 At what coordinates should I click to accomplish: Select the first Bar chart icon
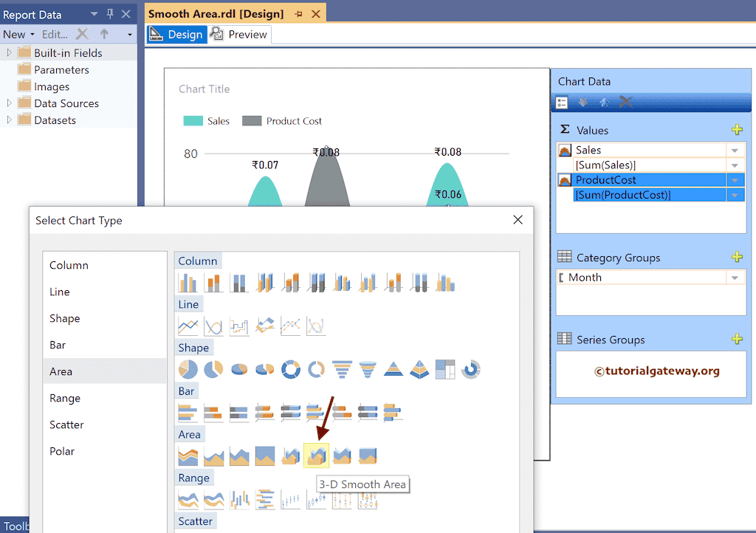click(x=188, y=413)
